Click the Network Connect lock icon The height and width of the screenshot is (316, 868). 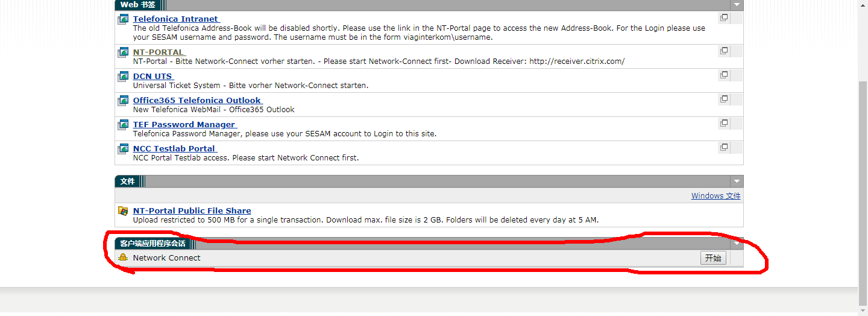point(123,258)
